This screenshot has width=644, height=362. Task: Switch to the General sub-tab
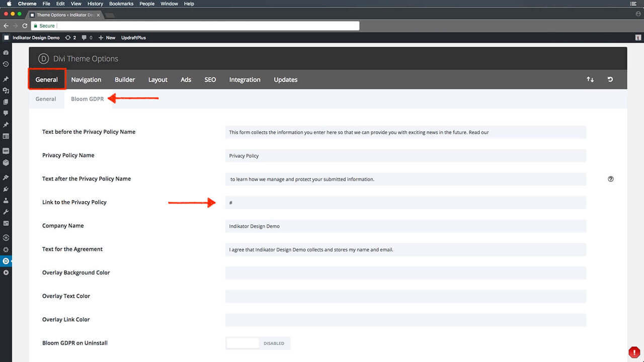46,99
